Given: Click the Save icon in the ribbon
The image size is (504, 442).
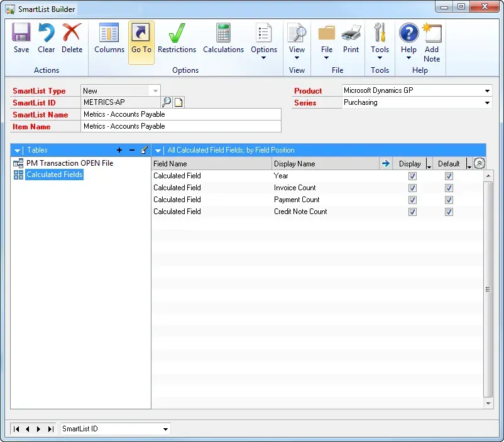Looking at the screenshot, I should [x=21, y=38].
